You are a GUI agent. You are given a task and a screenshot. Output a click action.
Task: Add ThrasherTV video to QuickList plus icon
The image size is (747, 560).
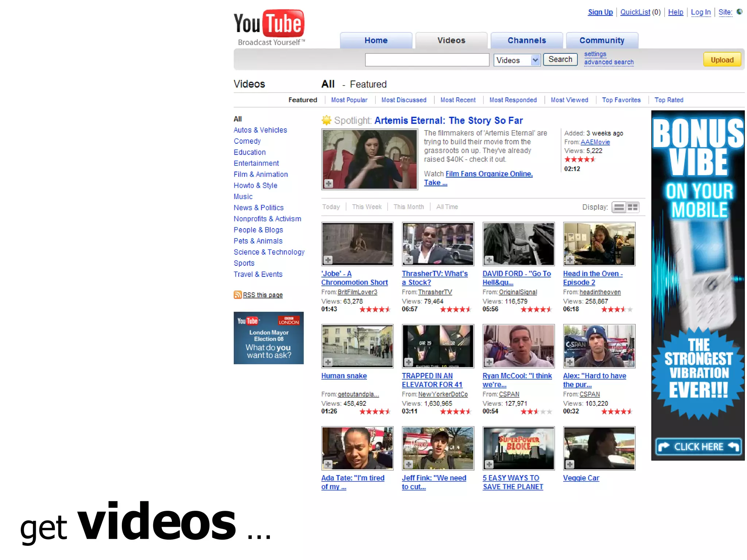pyautogui.click(x=409, y=260)
